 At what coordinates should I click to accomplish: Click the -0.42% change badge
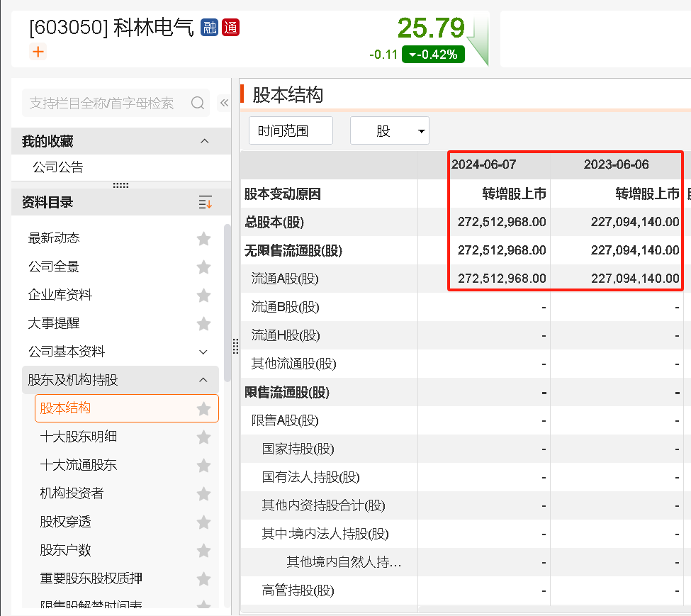click(433, 55)
